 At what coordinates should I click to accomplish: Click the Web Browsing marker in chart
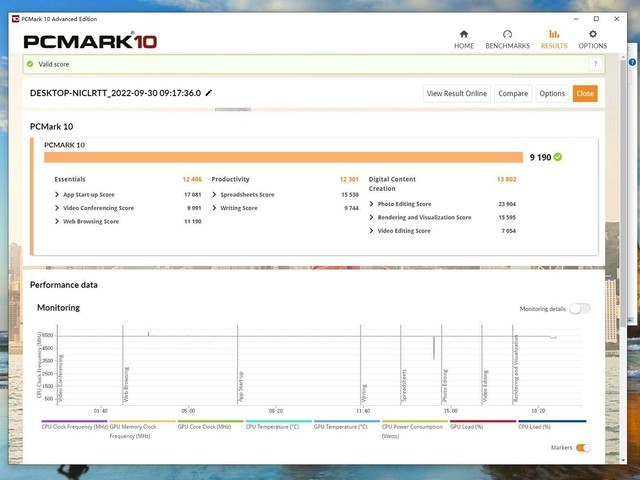[x=126, y=385]
